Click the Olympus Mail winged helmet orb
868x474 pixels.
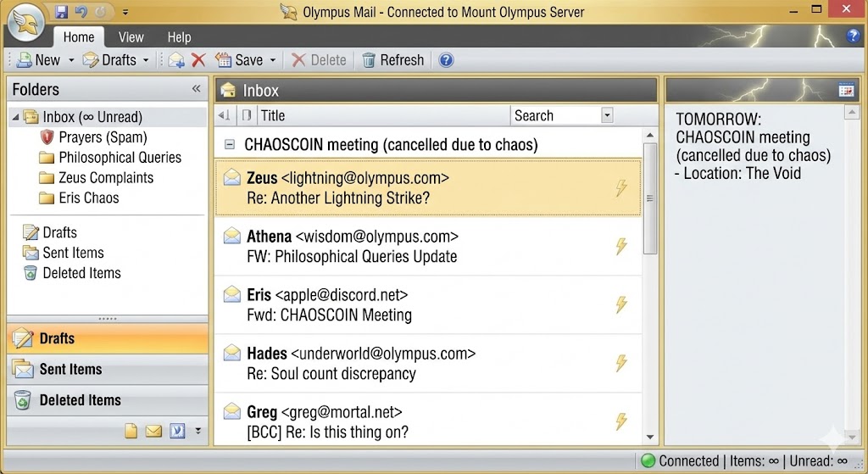[x=25, y=23]
